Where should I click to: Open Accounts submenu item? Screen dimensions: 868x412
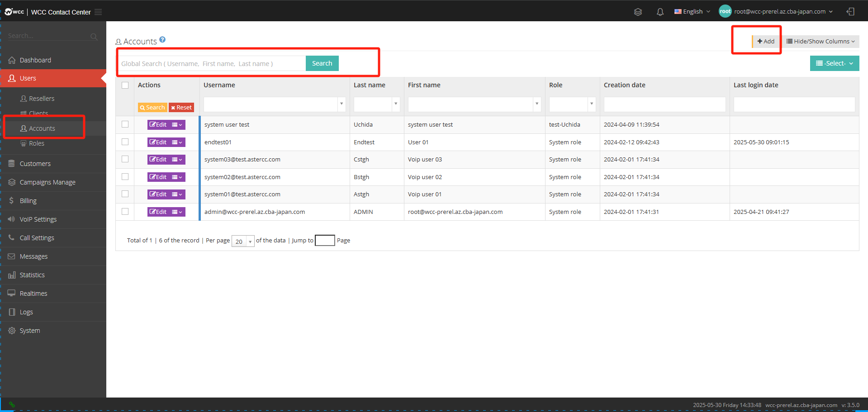(42, 128)
